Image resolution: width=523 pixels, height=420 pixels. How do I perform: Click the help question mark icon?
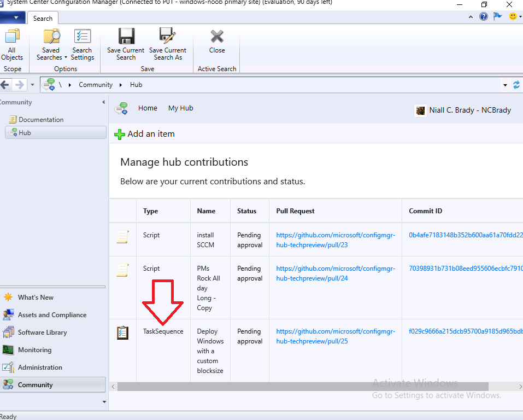coord(484,16)
